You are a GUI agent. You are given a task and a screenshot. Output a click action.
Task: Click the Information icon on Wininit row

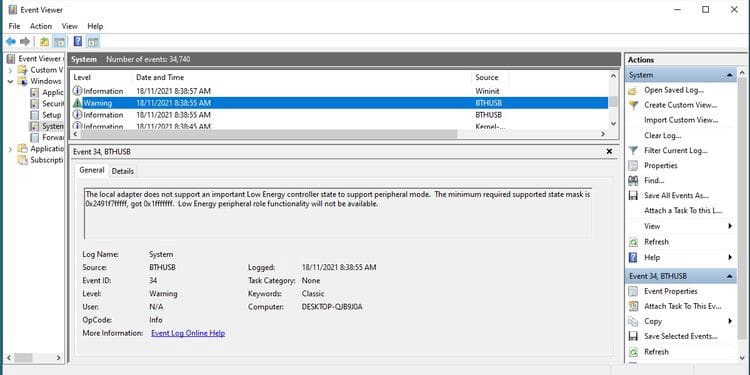[77, 91]
